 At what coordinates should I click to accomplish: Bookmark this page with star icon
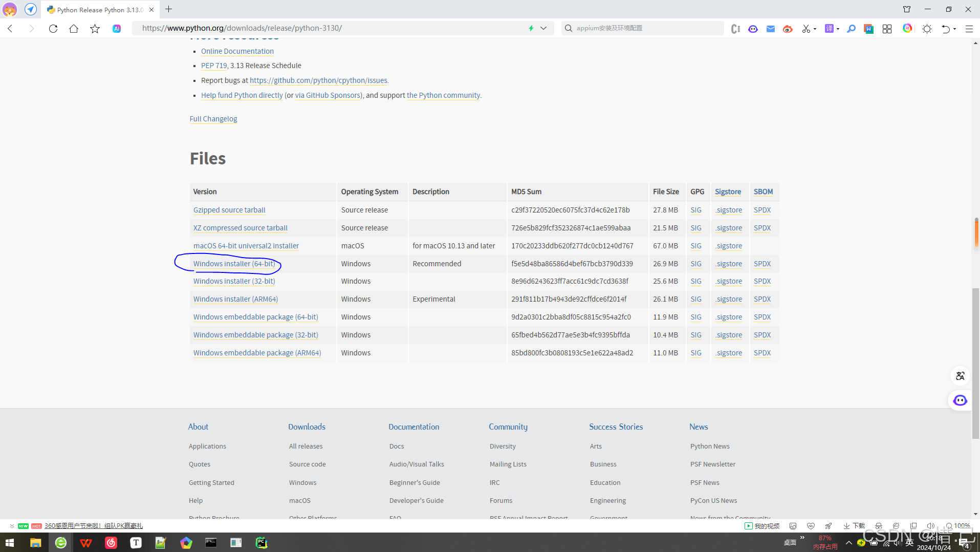pyautogui.click(x=95, y=29)
